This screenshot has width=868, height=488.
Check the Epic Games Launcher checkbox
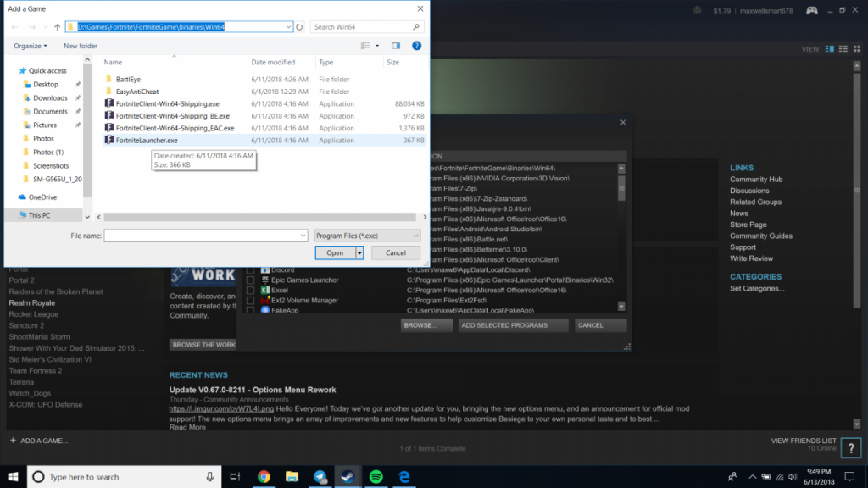pos(250,280)
